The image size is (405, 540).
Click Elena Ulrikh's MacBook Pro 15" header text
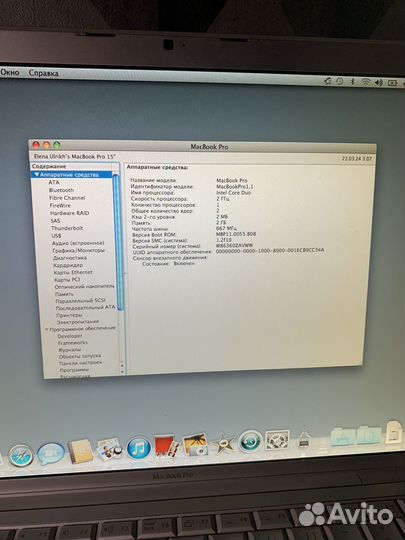point(74,156)
